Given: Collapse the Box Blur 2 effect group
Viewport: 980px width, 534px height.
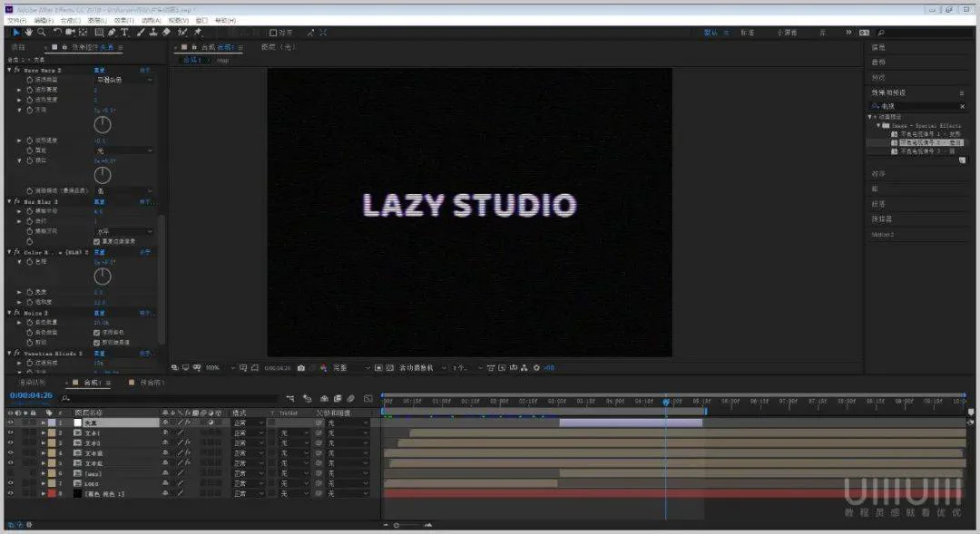Looking at the screenshot, I should click(x=9, y=202).
